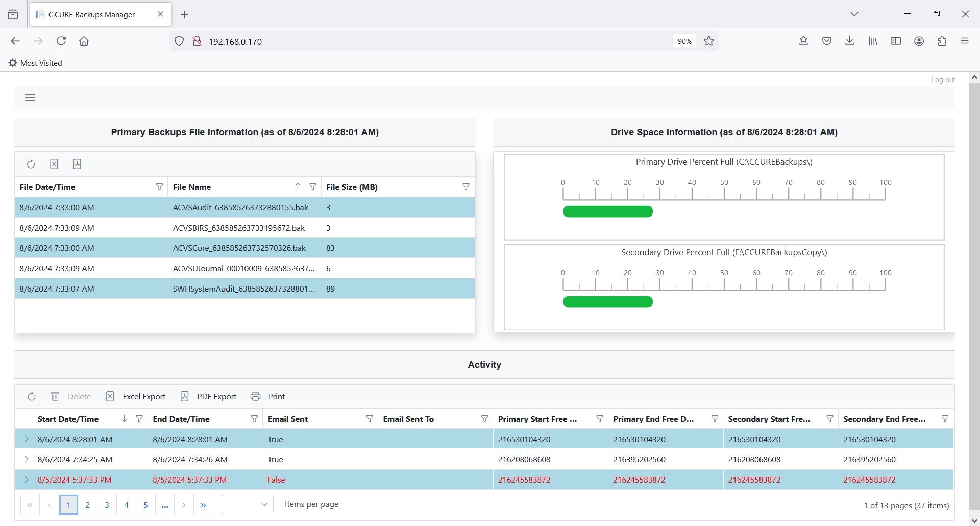Screen dimensions: 980x526
Task: Click the 216208068608 Primary Start Free value
Action: tap(524, 459)
